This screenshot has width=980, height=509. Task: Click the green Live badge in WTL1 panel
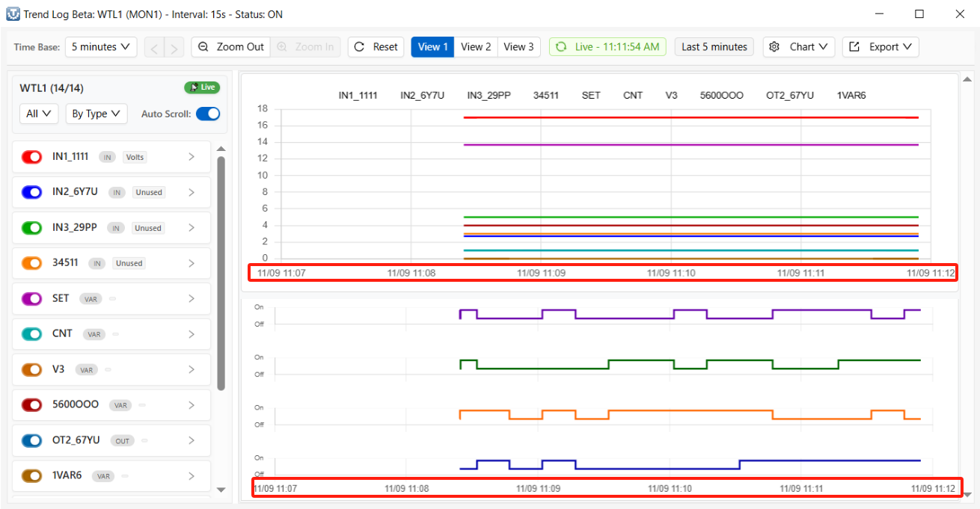tap(202, 87)
